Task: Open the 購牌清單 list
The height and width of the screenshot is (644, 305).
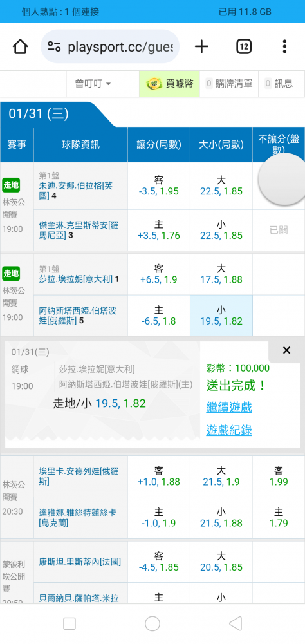Action: (x=229, y=84)
